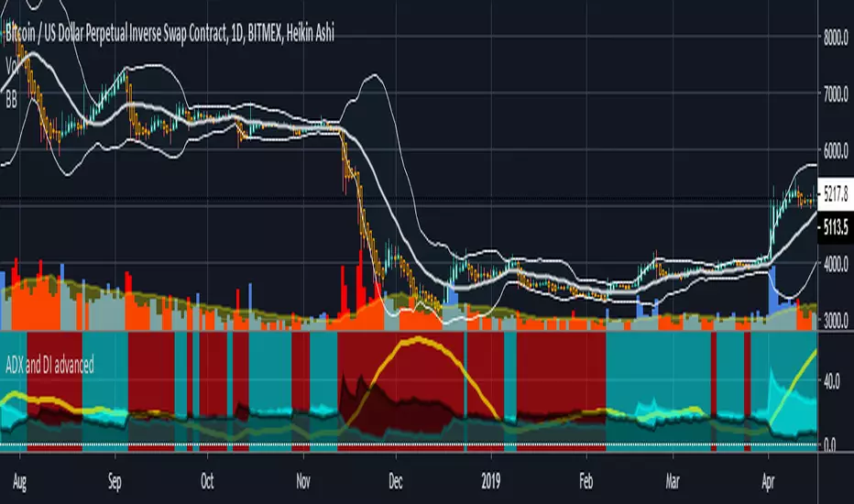Screen dimensions: 854x504
Task: Click the 5113.5 black price label
Action: [836, 227]
